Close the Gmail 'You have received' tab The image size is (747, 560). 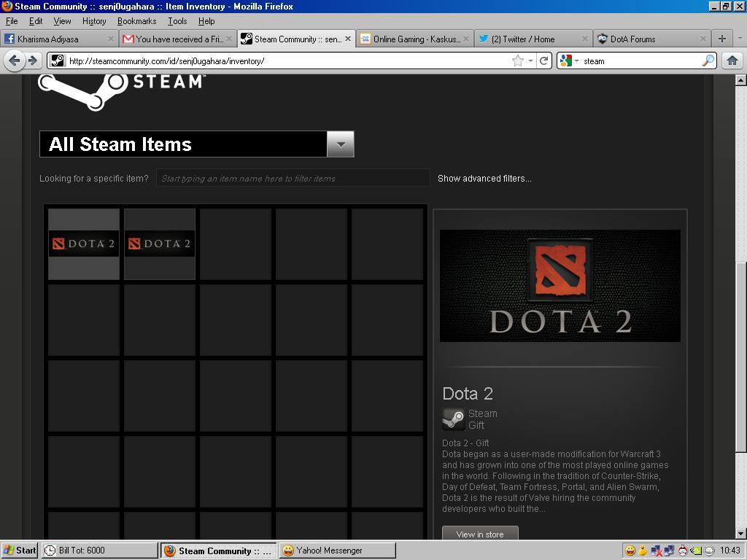pos(229,39)
